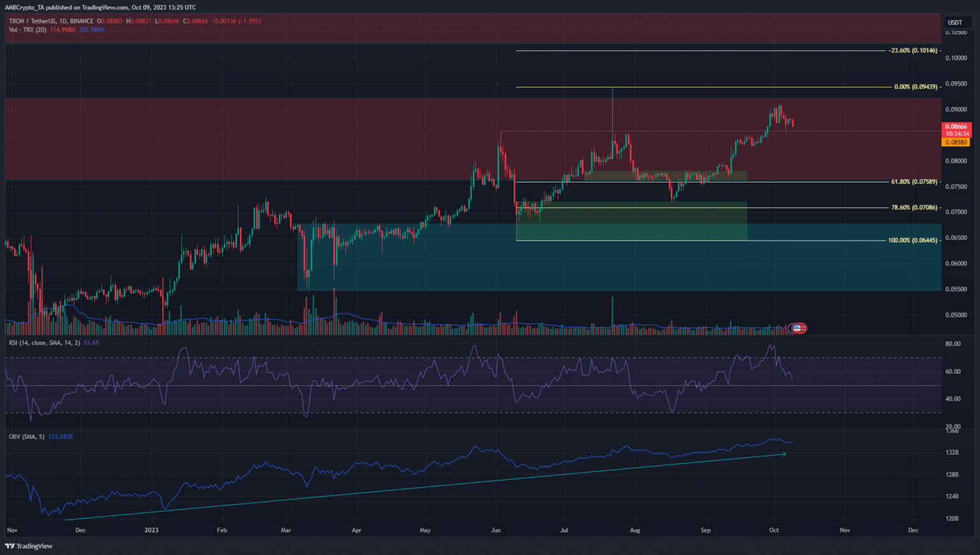Screen dimensions: 980x555
Task: Select the OBV (SMA, 5) indicator legend
Action: (x=27, y=437)
